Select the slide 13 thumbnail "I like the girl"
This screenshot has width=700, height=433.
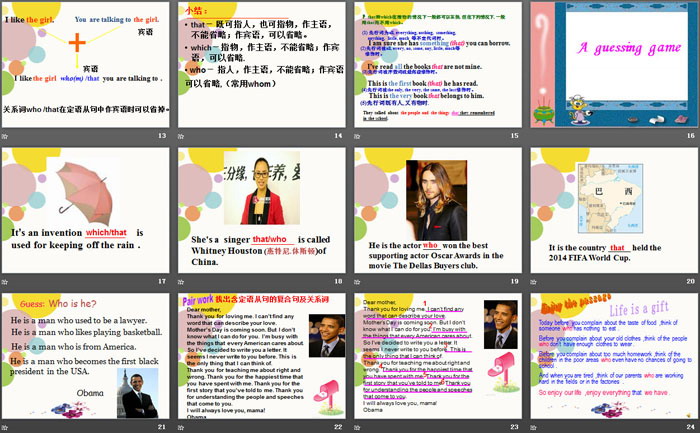tap(85, 66)
